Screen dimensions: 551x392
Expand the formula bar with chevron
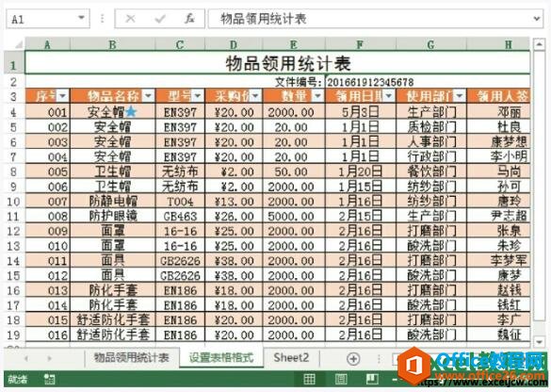point(537,18)
